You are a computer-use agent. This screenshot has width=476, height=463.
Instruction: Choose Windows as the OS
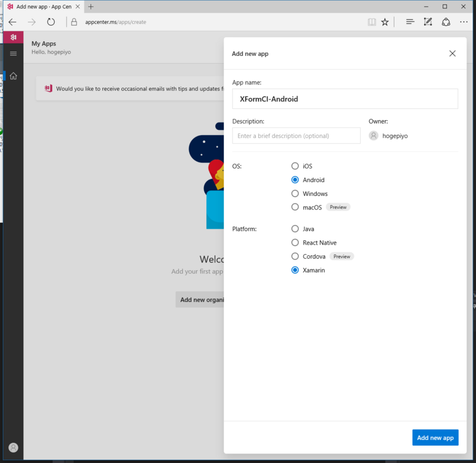(295, 193)
